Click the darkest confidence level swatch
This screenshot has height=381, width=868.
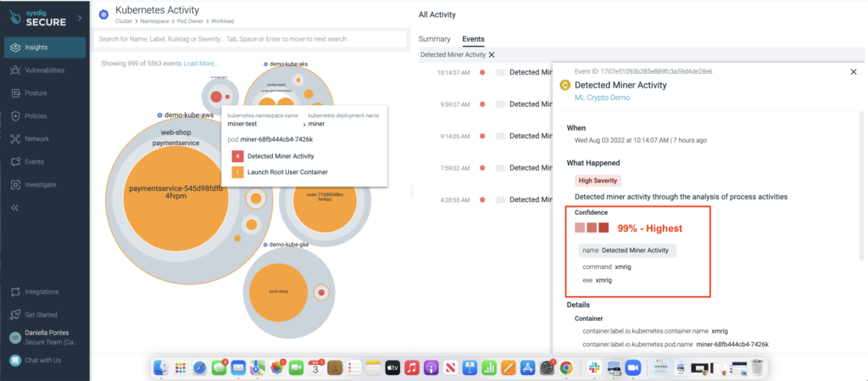click(604, 227)
